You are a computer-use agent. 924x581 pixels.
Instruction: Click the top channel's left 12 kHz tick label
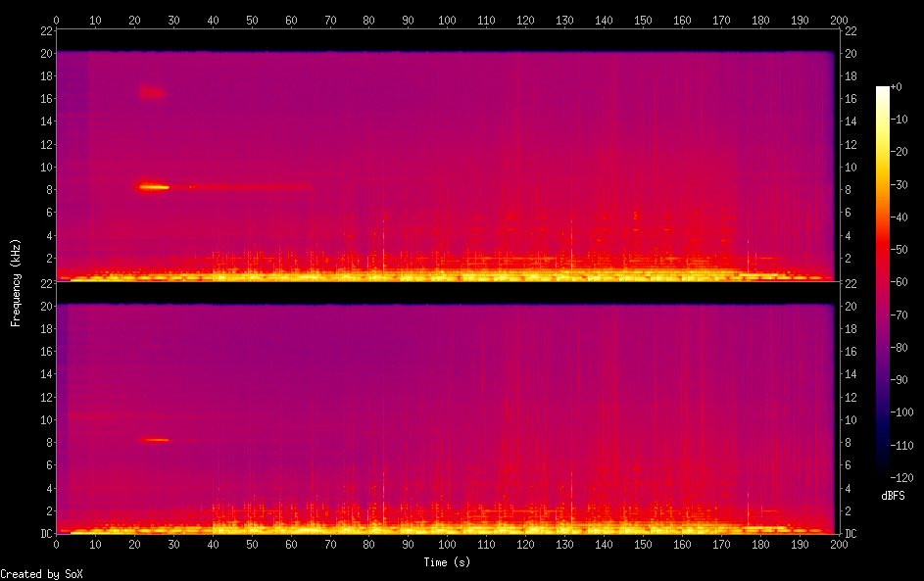pos(45,144)
